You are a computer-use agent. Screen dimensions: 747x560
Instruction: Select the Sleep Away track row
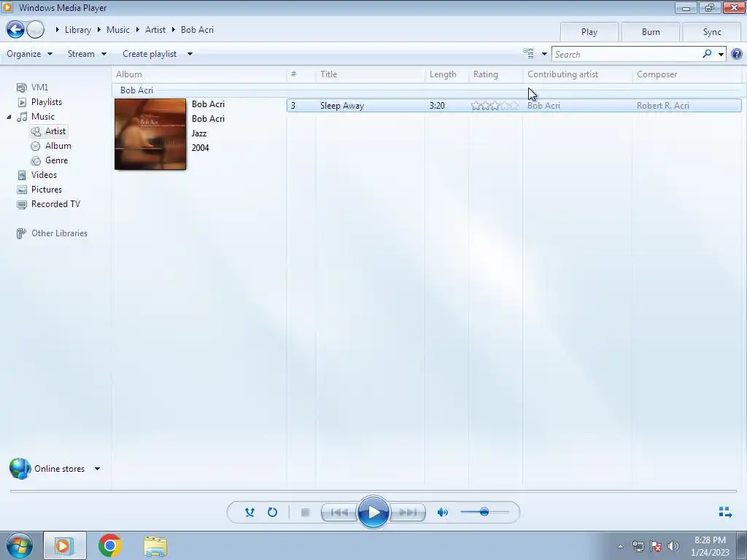coord(514,106)
